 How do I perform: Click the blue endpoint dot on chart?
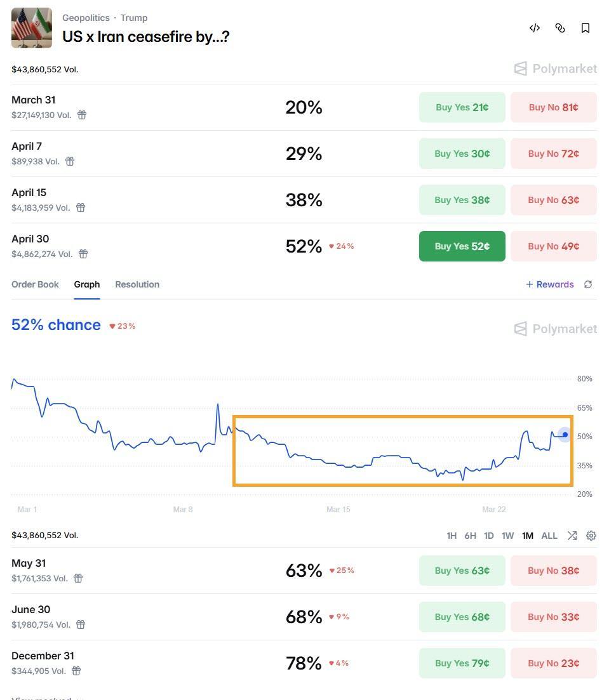pos(565,435)
